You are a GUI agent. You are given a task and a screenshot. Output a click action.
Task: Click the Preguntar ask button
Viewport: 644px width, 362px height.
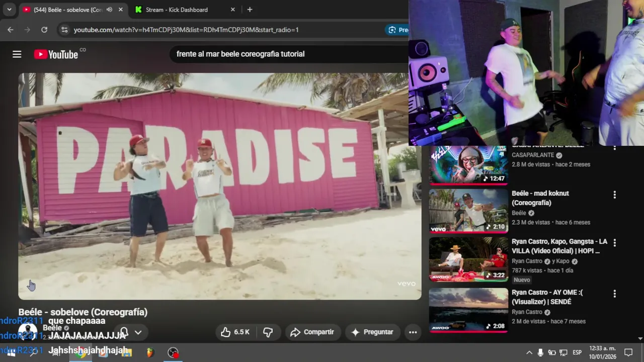coord(372,332)
